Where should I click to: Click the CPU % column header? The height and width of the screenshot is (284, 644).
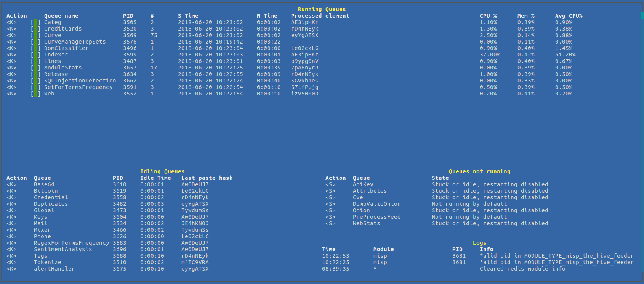pyautogui.click(x=488, y=16)
